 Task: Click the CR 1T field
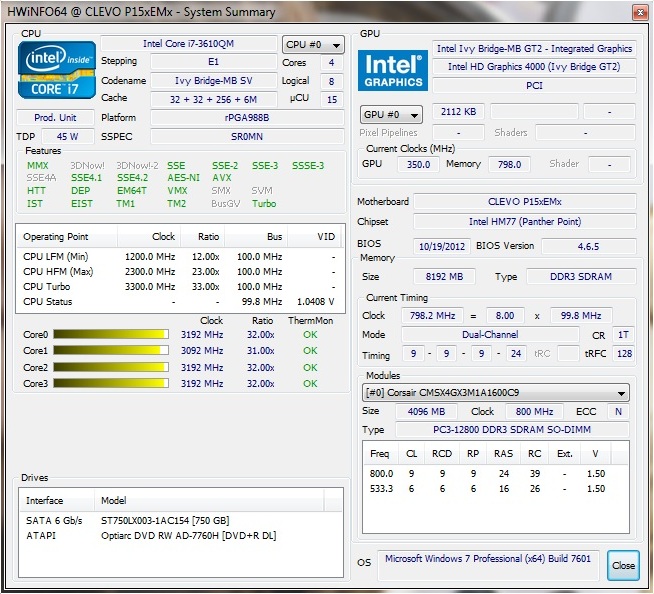(623, 335)
